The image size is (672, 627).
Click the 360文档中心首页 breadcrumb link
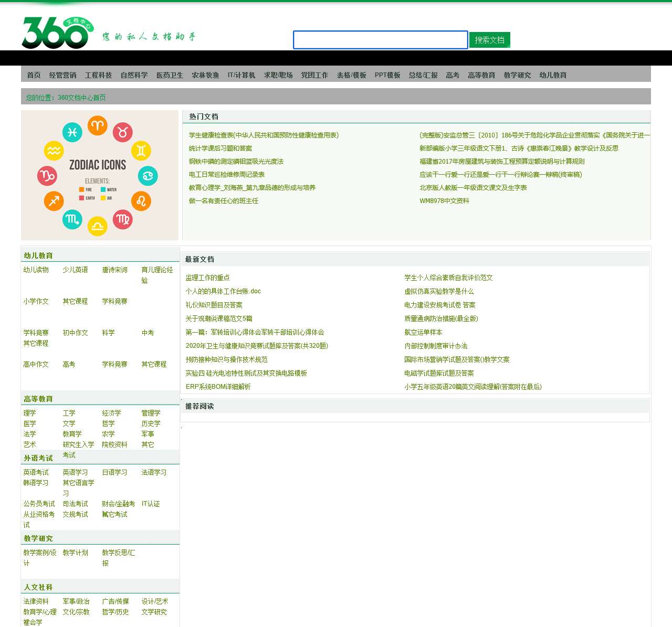click(x=81, y=98)
